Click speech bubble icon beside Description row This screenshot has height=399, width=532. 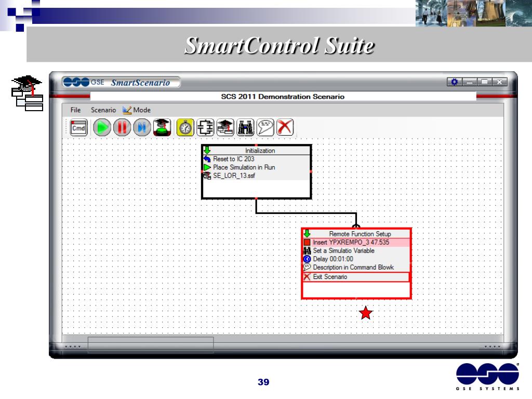[307, 268]
